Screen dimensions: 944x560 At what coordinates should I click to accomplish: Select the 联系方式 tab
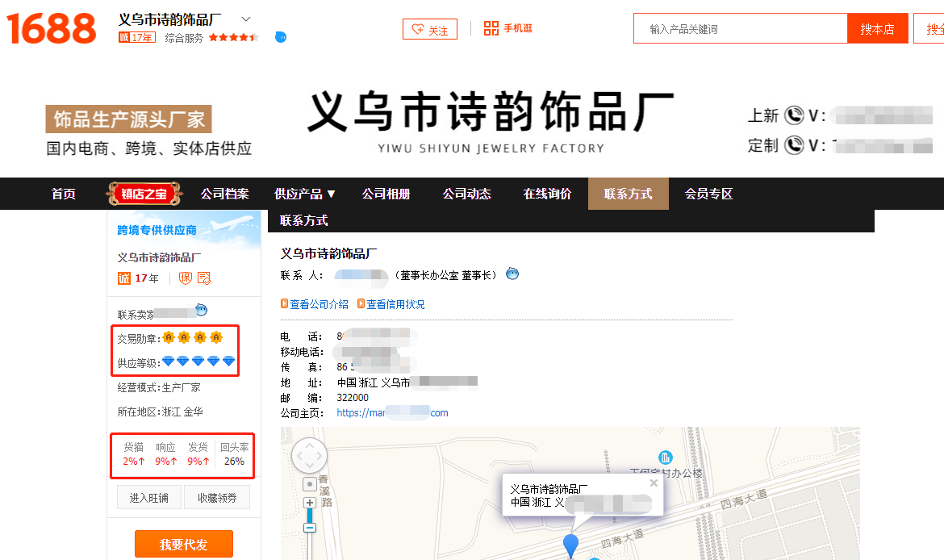point(628,194)
